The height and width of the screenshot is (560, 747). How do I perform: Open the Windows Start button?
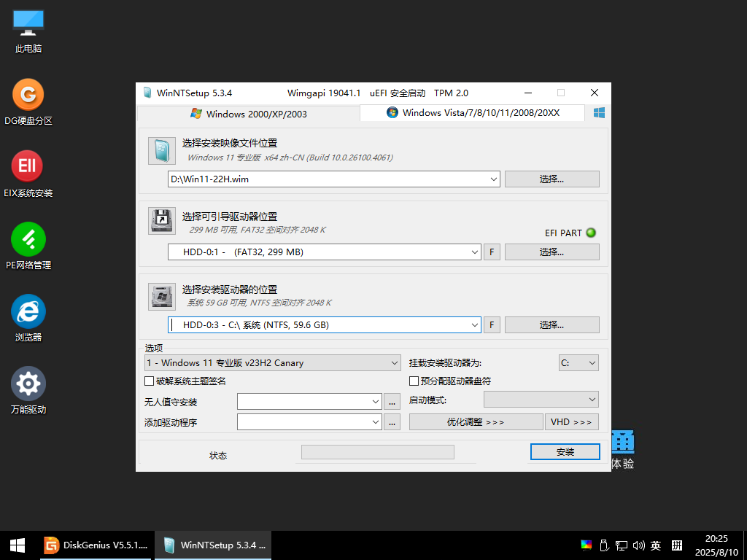[x=18, y=545]
